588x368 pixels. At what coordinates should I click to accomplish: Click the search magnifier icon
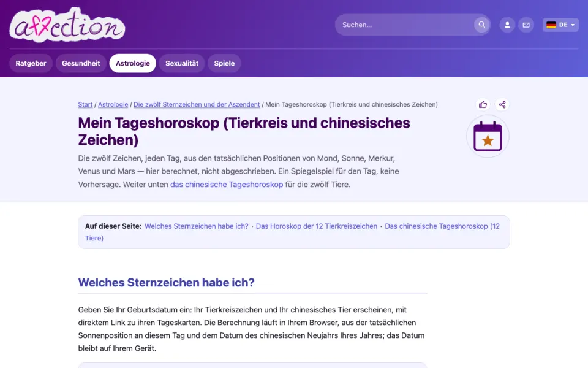point(482,25)
